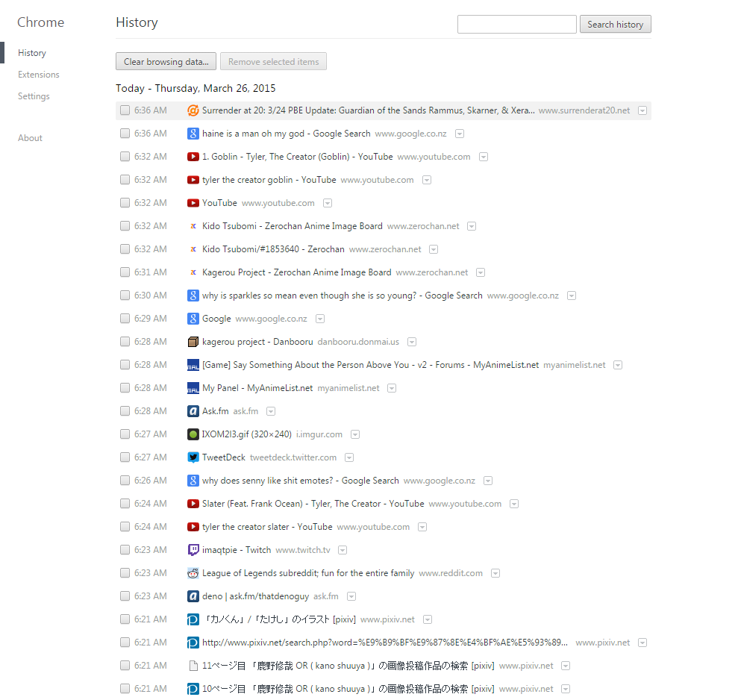Check the box for My Panel - MyAnimeList
Screen dimensions: 738x700
125,388
